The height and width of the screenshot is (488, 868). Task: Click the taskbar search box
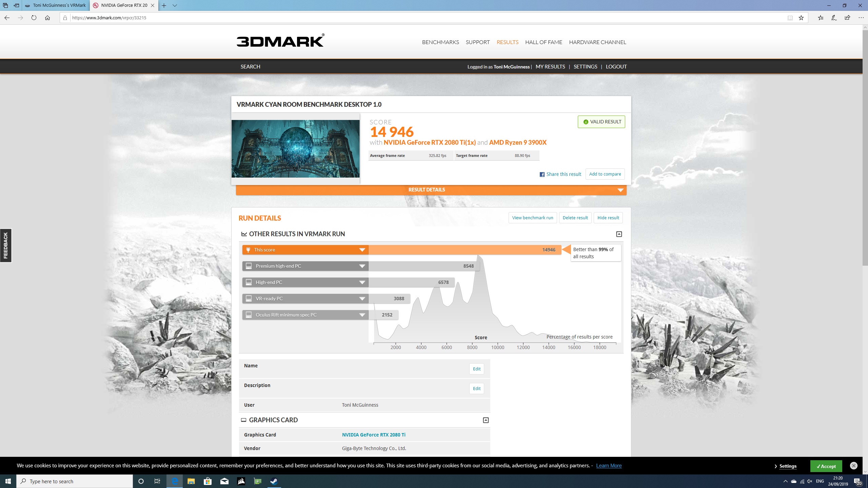pyautogui.click(x=75, y=481)
